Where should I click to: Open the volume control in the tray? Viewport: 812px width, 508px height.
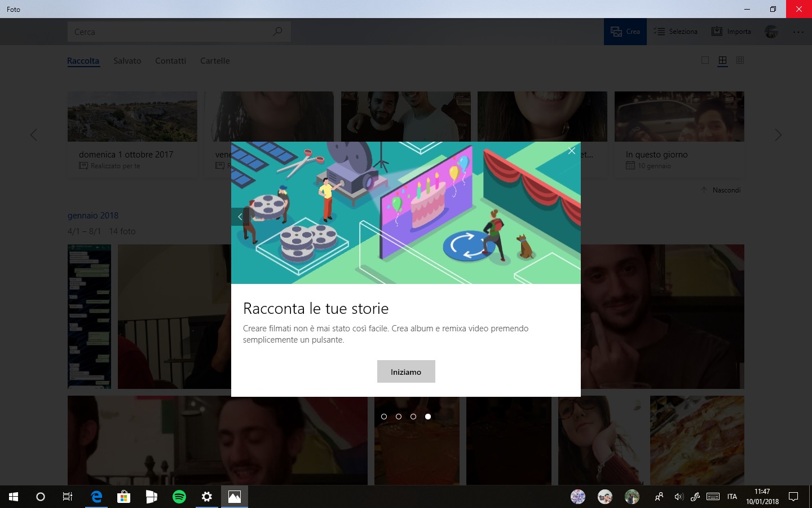tap(678, 497)
